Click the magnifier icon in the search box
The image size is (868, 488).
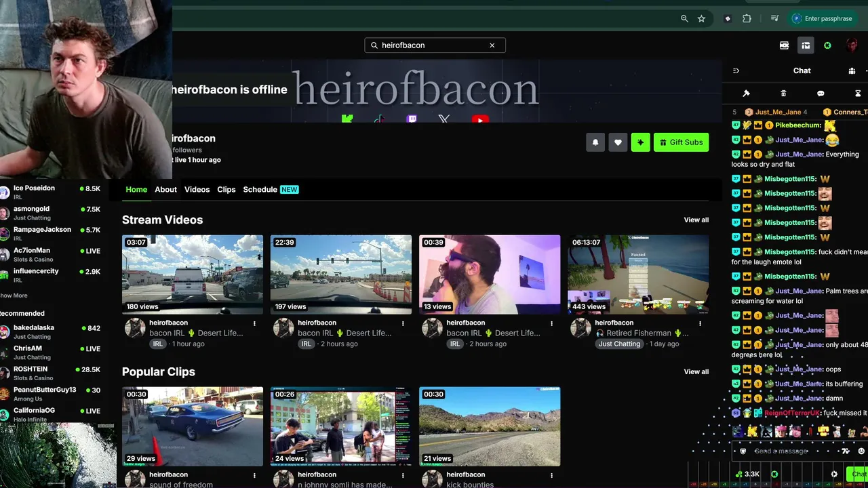(x=374, y=45)
